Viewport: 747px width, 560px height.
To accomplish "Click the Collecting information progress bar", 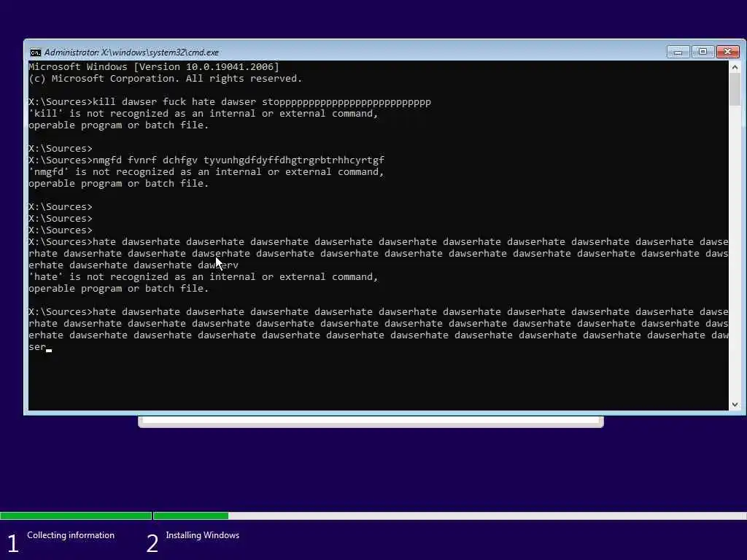I will pos(76,516).
